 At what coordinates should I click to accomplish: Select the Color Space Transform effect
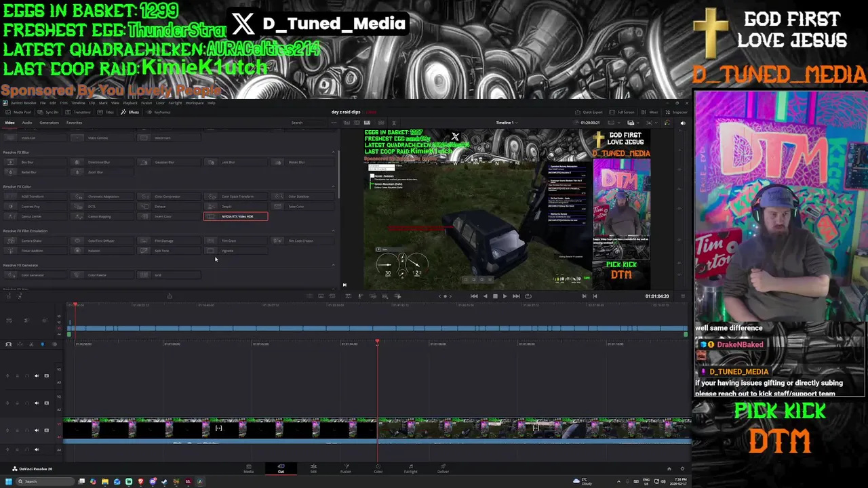(235, 197)
